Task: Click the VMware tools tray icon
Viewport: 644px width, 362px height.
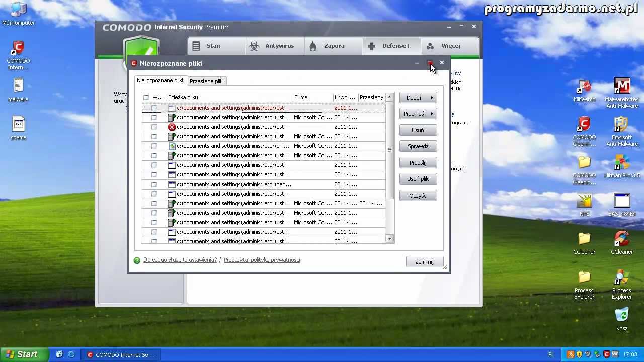Action: point(615,354)
